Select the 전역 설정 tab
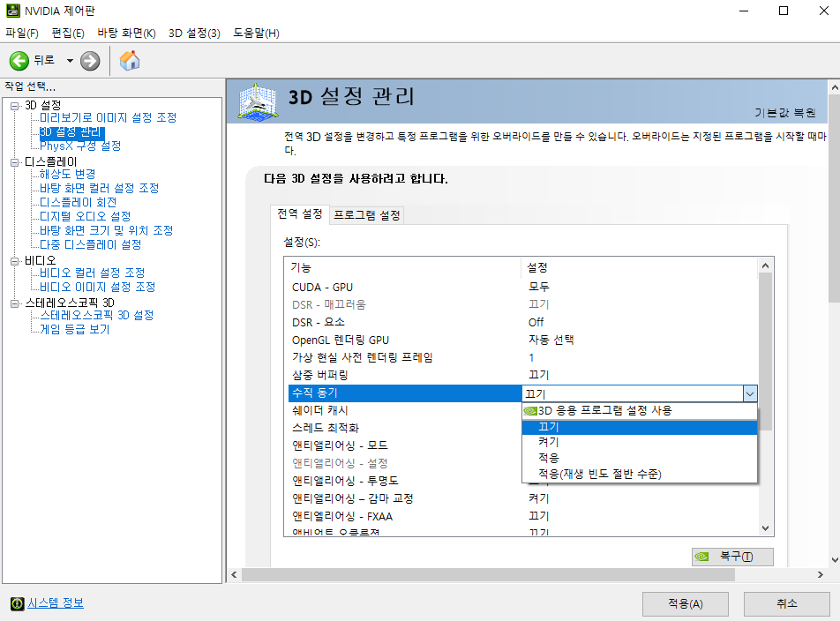 (x=300, y=214)
